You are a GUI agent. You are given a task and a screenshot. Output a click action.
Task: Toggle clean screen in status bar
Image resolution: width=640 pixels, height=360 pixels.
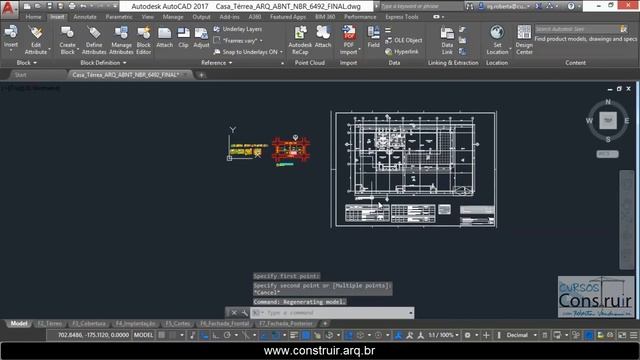coord(622,335)
